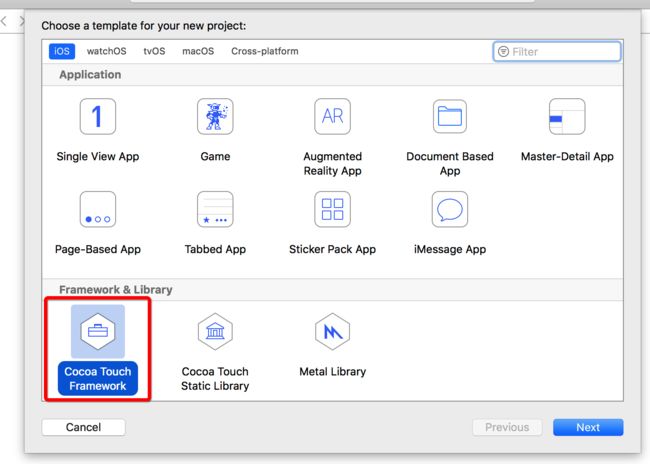The height and width of the screenshot is (464, 650).
Task: Open the Cross-platform tab
Action: pos(264,51)
